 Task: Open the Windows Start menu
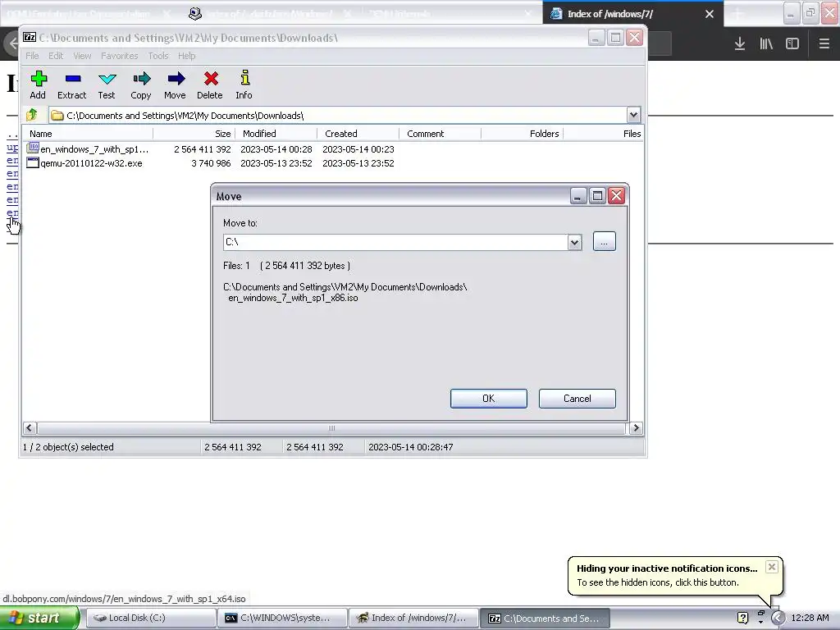pyautogui.click(x=39, y=619)
